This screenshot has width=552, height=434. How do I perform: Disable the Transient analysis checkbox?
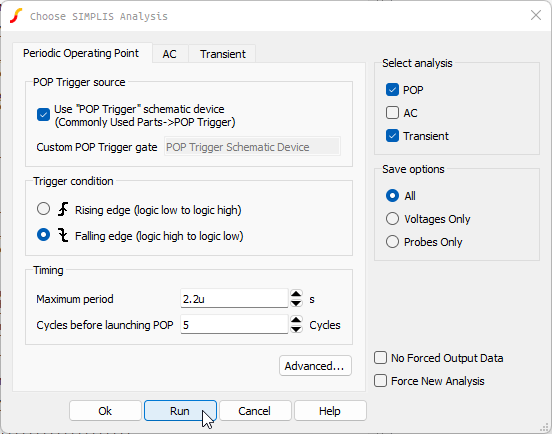[392, 136]
